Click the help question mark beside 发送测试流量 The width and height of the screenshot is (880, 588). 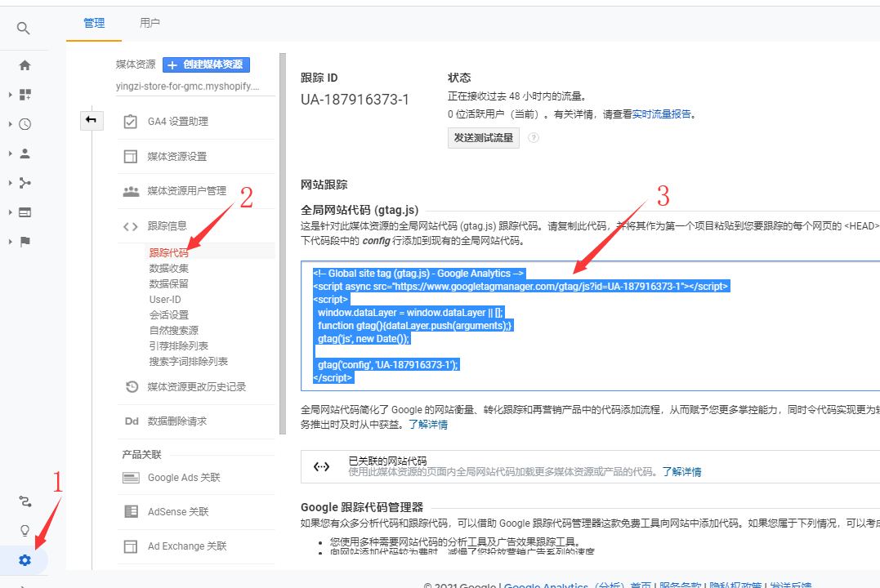(x=534, y=137)
